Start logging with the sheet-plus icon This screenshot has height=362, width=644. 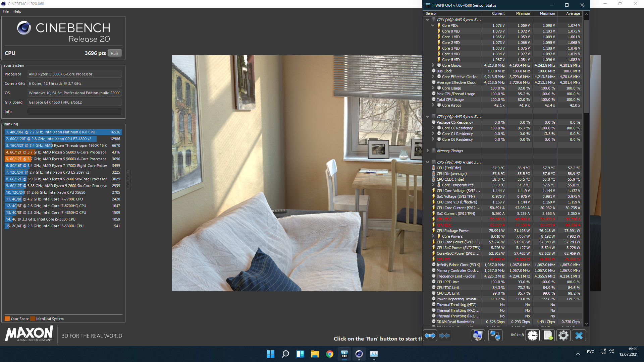tap(548, 336)
